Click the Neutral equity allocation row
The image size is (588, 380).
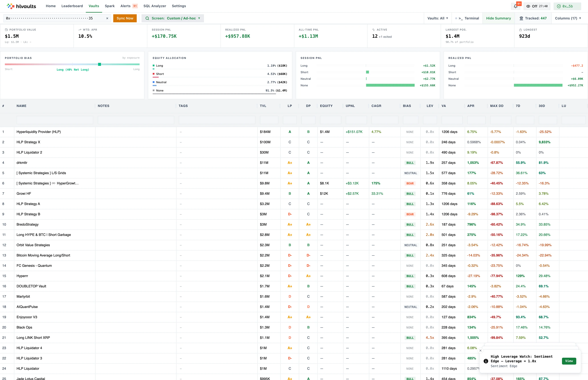[x=220, y=83]
